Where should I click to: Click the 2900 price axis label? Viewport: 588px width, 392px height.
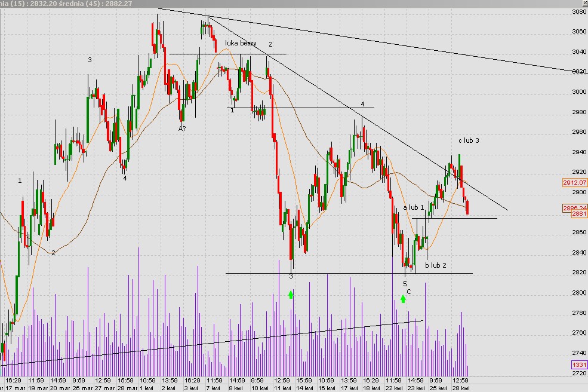tap(579, 192)
